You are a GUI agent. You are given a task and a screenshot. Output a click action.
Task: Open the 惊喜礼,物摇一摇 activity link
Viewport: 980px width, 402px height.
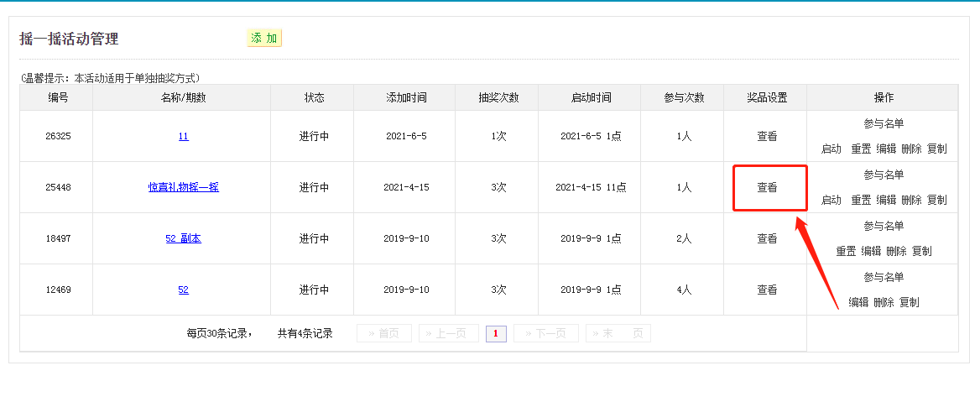[x=183, y=188]
